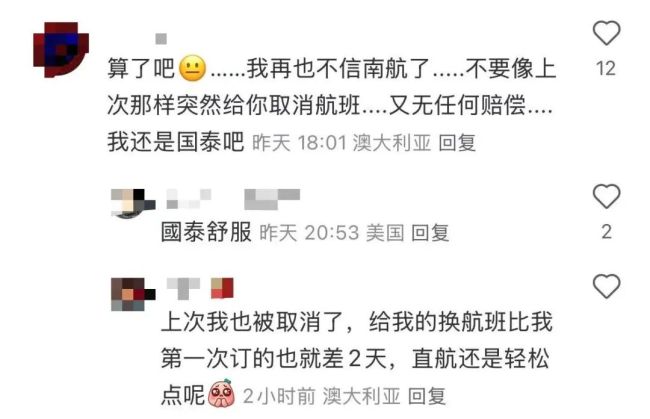This screenshot has height=419, width=650.
Task: Open the blurred username of third commenter
Action: point(183,288)
